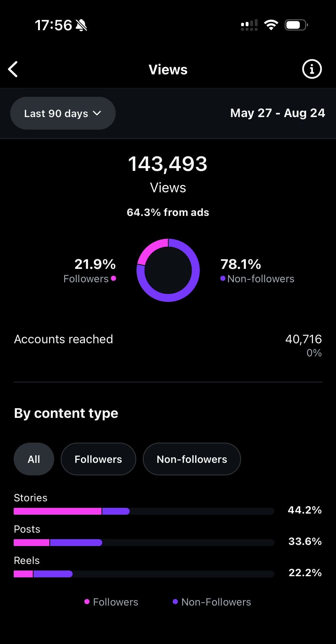Switch to the Non-followers filter tab
This screenshot has height=644, width=336.
click(192, 459)
